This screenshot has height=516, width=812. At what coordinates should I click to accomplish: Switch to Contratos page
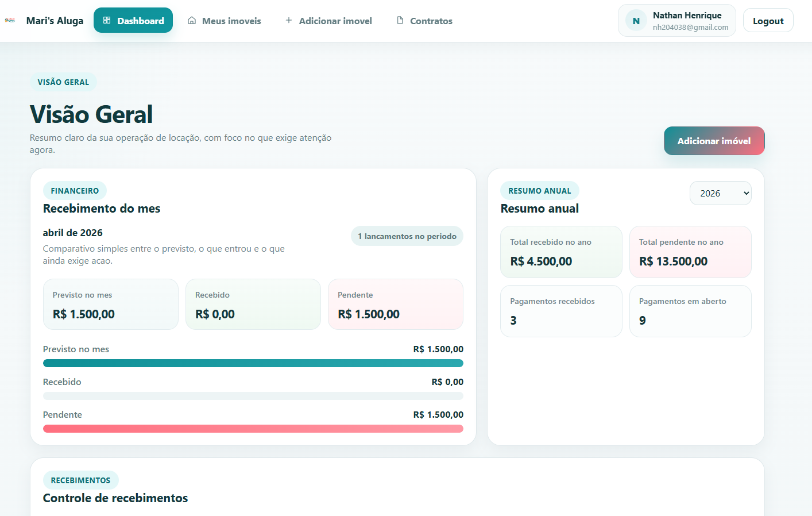tap(424, 21)
